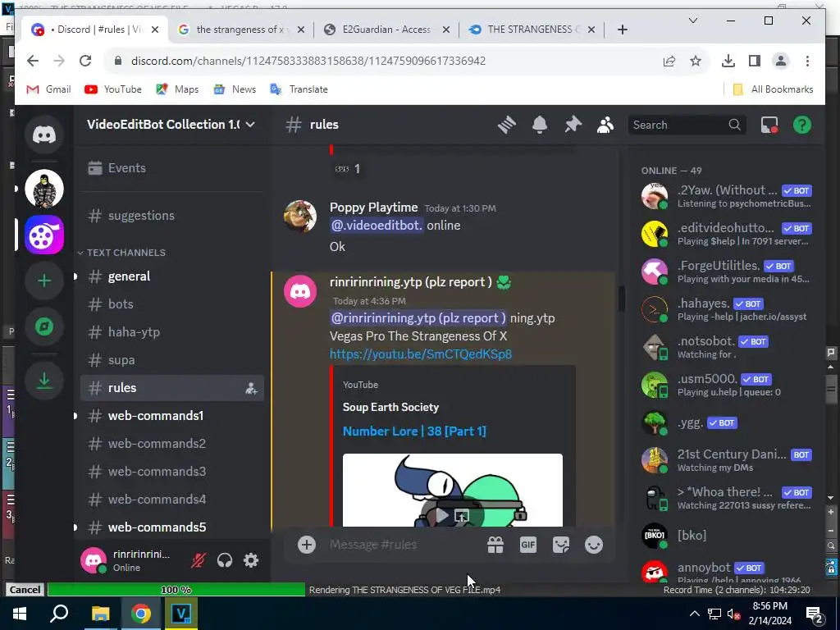Open the suggestions channel
Viewport: 840px width, 630px height.
pos(171,216)
